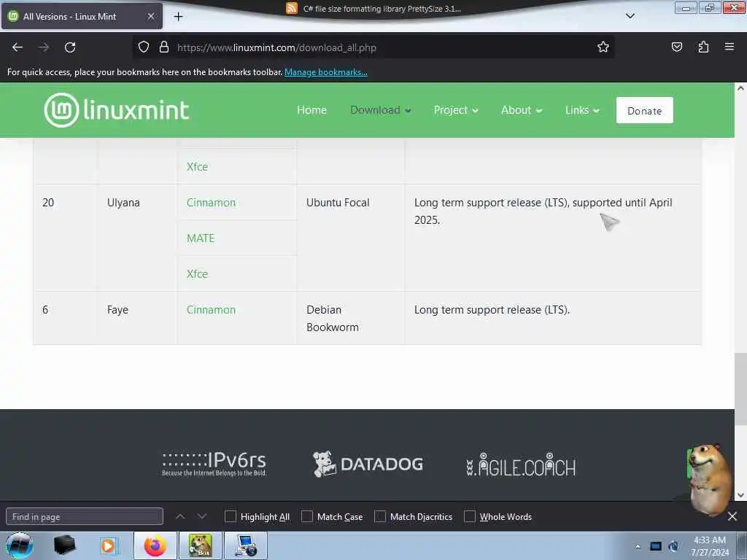
Task: Click the padlock site security icon
Action: pyautogui.click(x=164, y=47)
